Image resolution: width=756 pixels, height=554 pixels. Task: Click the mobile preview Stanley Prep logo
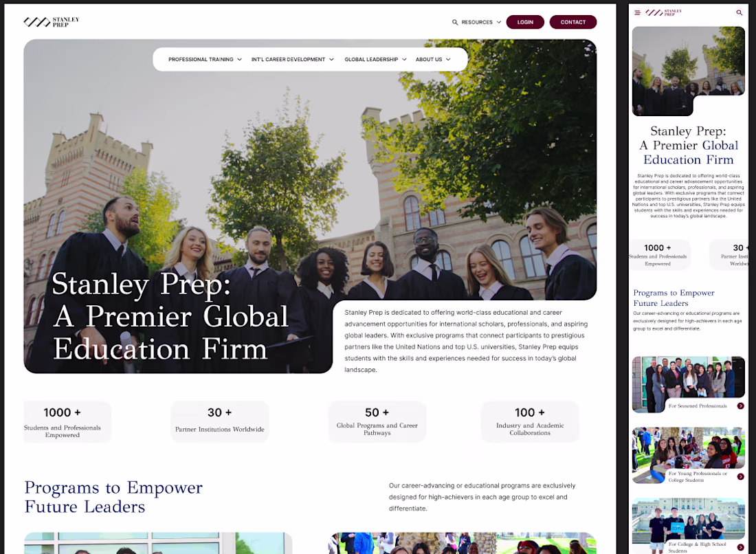663,12
